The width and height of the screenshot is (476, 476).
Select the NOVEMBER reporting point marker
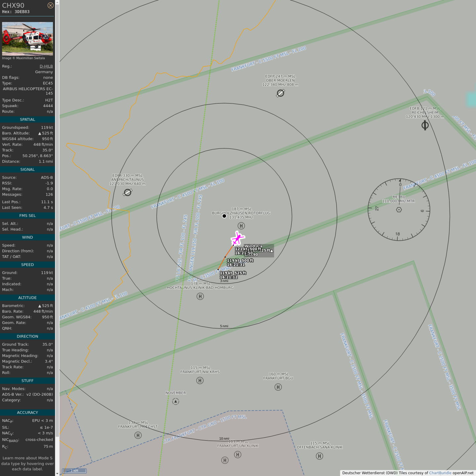pos(176,401)
